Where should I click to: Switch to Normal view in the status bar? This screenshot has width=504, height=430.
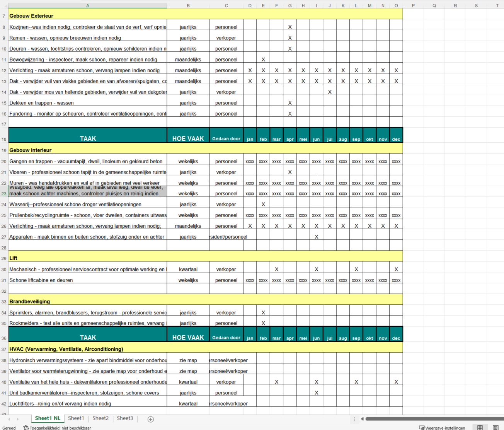pyautogui.click(x=480, y=427)
